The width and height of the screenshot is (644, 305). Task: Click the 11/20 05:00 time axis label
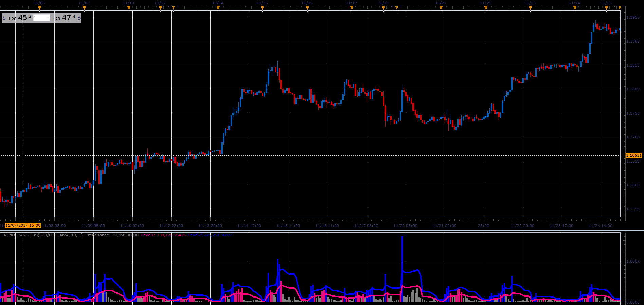(x=405, y=226)
